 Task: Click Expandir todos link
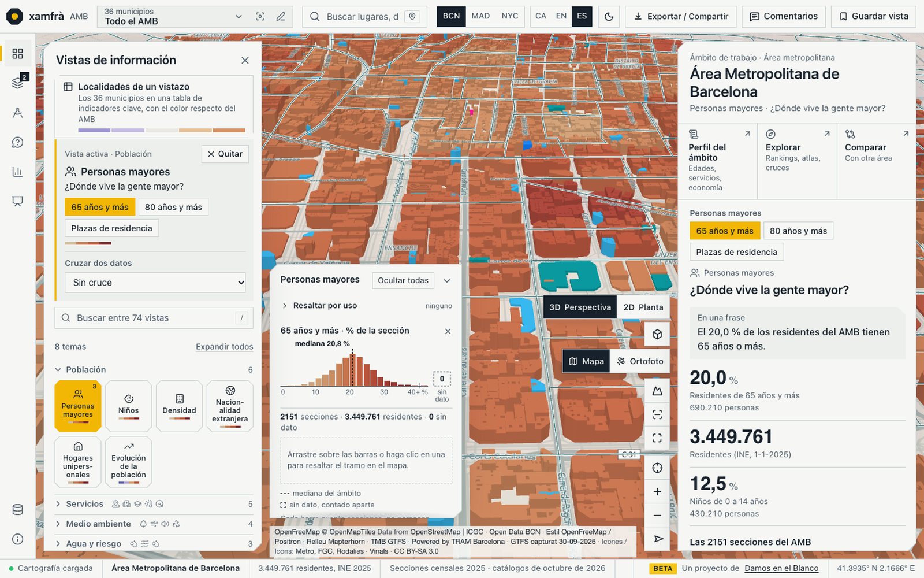[225, 347]
